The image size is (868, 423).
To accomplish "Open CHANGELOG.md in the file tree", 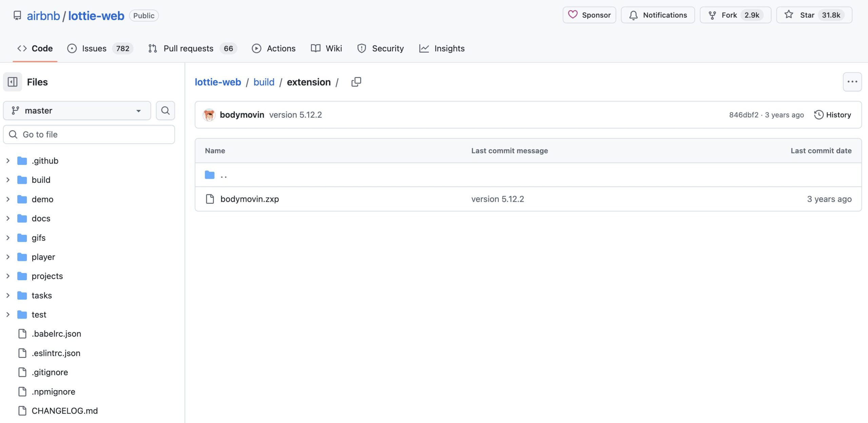I will (x=64, y=411).
